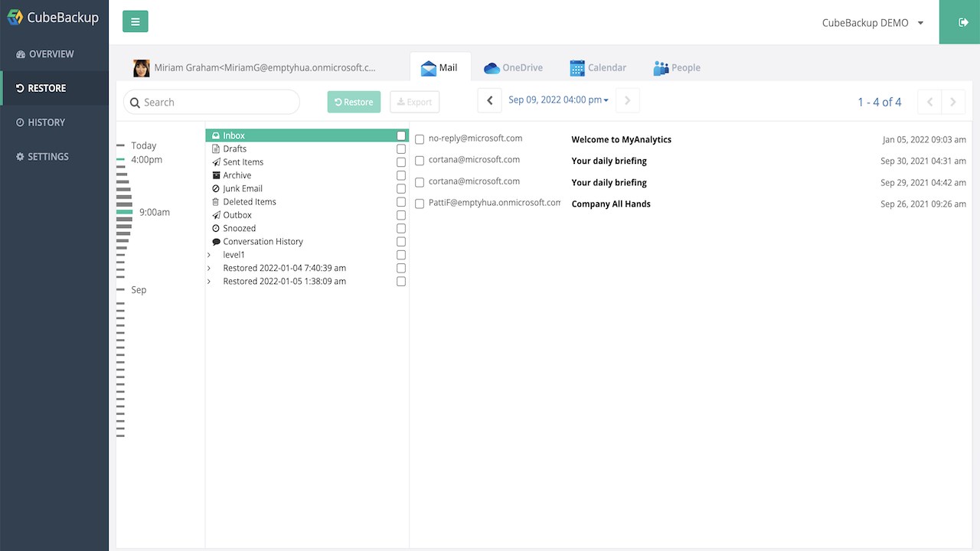Click the Calendar icon in the tabs

click(577, 68)
